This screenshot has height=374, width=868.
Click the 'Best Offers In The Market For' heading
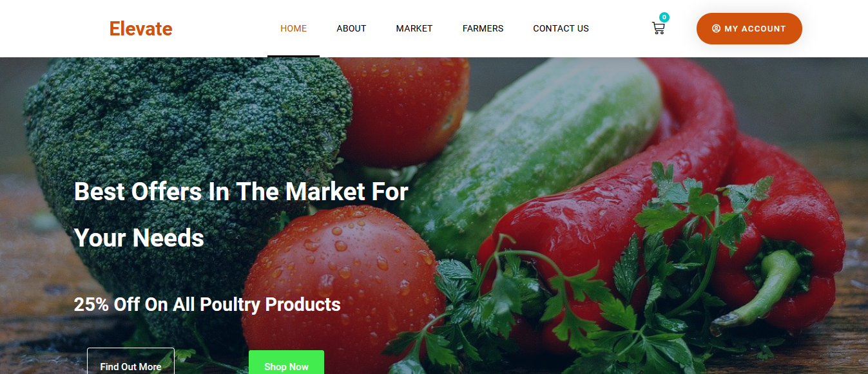click(x=241, y=191)
